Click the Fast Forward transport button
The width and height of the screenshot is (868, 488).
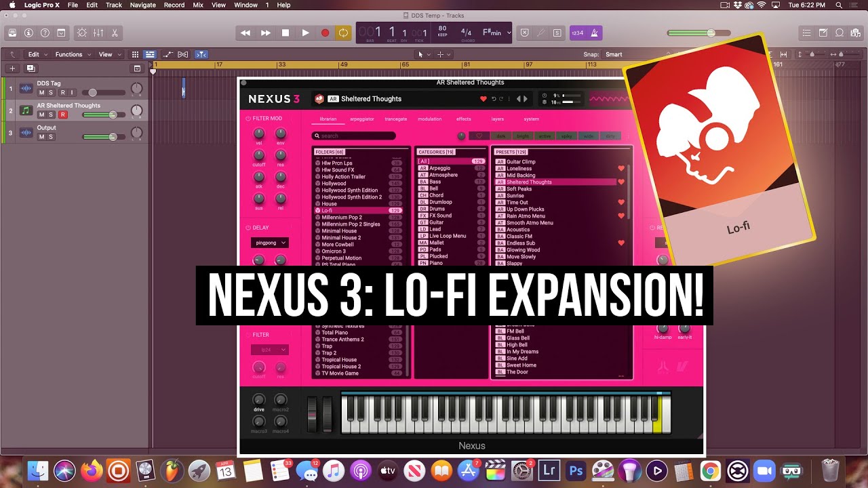pyautogui.click(x=266, y=33)
